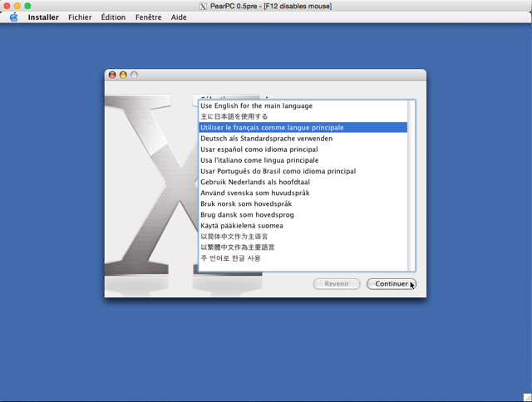Select the Traditional Chinese 以繁體中文 row

303,248
